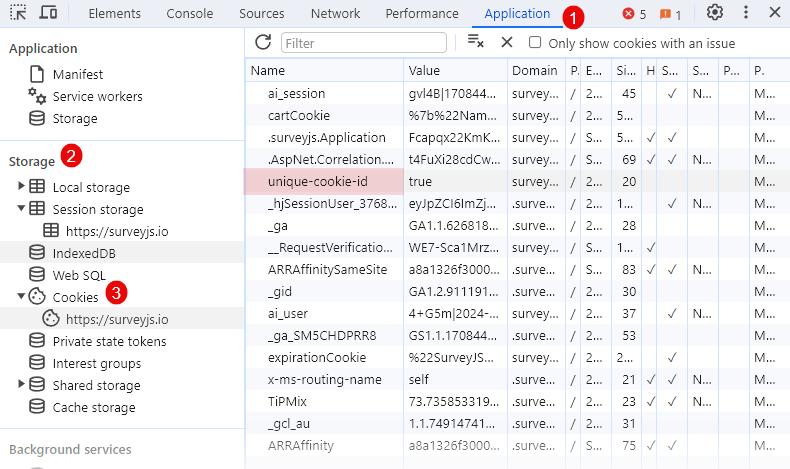Enable Only show cookies with an issue
Image resolution: width=790 pixels, height=469 pixels.
pos(535,42)
